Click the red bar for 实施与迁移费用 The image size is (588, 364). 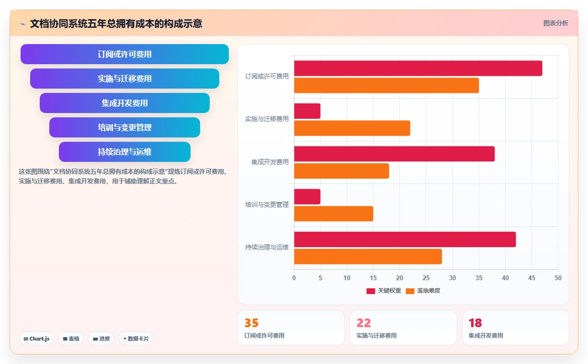tap(307, 111)
